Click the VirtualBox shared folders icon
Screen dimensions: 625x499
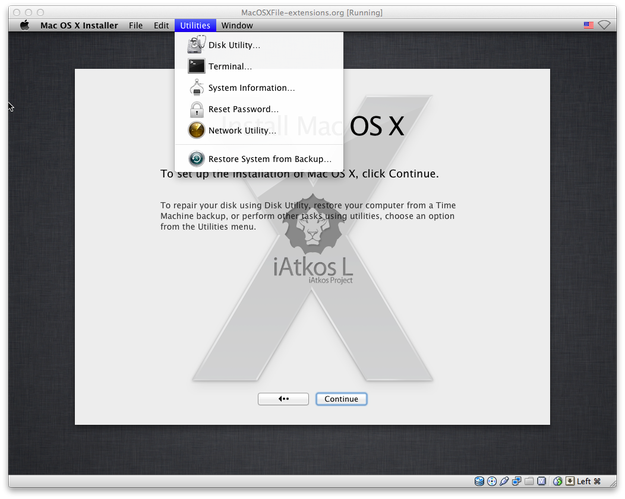pos(529,481)
